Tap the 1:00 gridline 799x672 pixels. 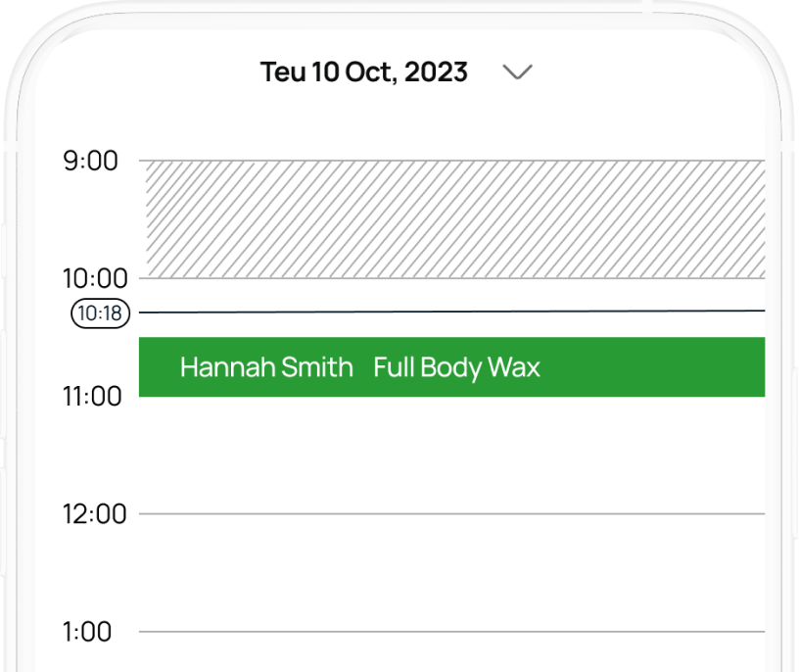point(450,632)
